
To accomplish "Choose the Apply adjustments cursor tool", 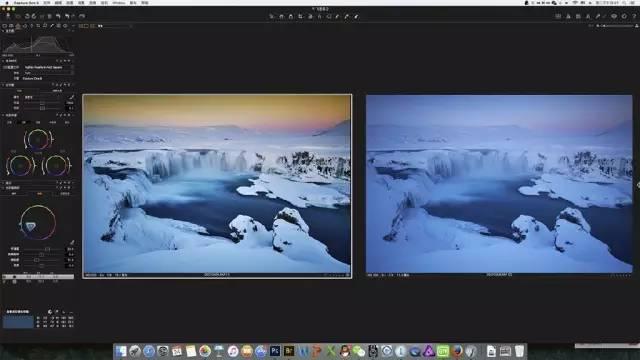I will (356, 16).
